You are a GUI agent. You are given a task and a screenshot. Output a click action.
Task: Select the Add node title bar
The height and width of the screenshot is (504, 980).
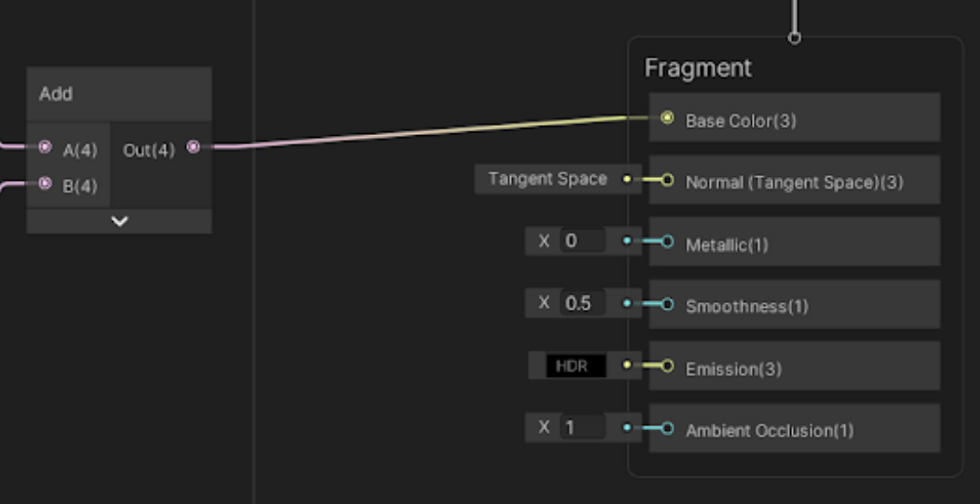click(120, 94)
